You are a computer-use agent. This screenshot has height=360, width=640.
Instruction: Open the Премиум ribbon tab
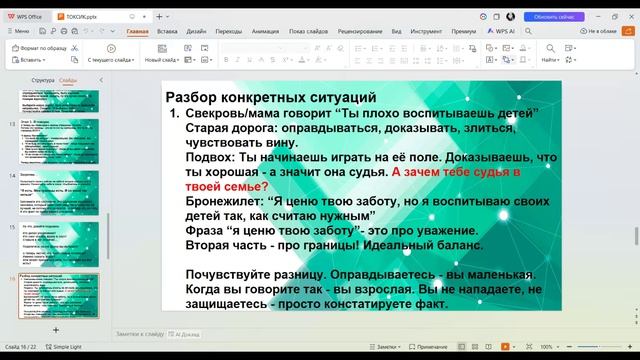tap(464, 31)
